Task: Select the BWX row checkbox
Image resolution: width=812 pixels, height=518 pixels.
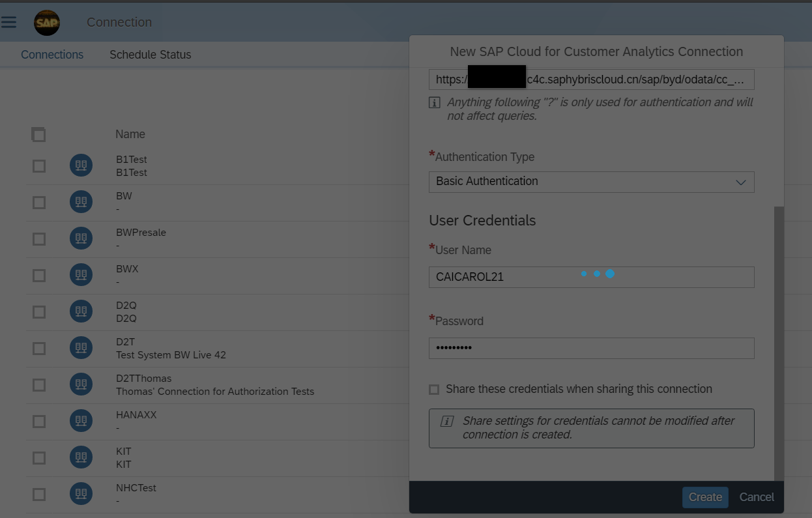Action: pos(39,276)
